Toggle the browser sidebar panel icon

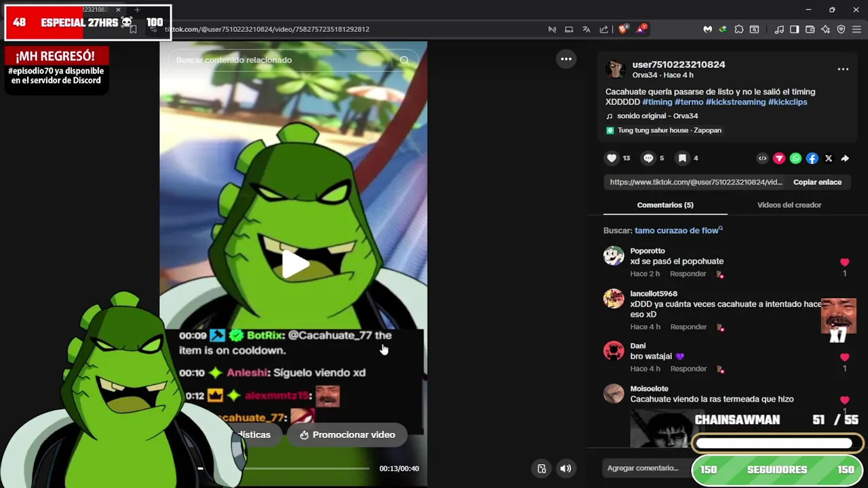pyautogui.click(x=794, y=29)
